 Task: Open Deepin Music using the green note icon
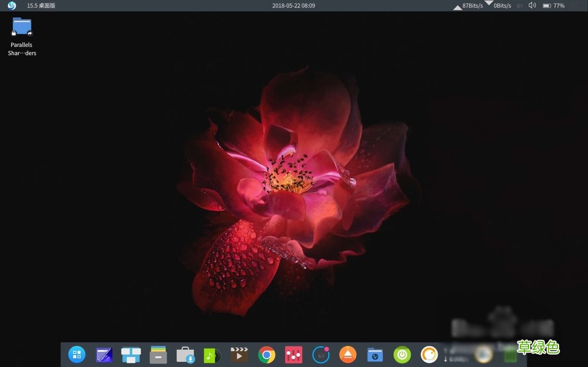coord(212,355)
